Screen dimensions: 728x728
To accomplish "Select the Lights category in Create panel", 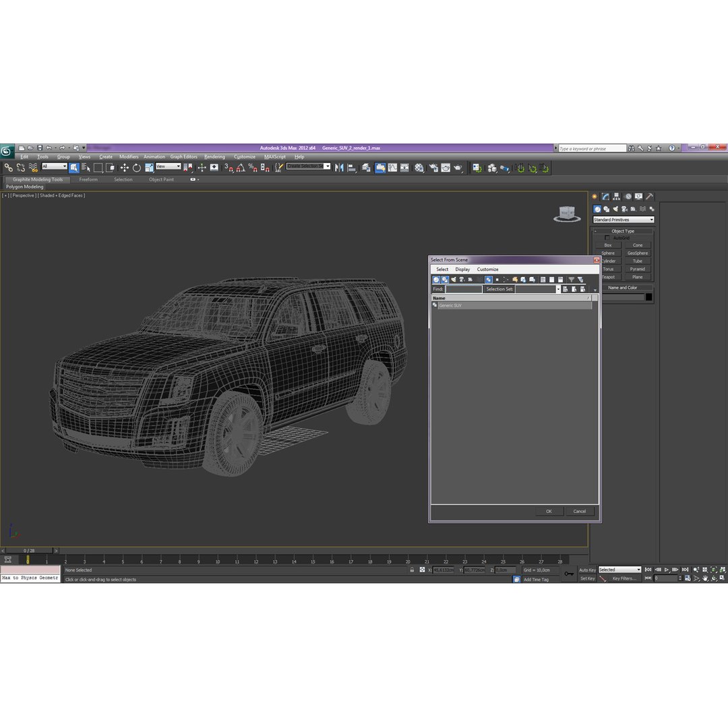I will [x=615, y=209].
